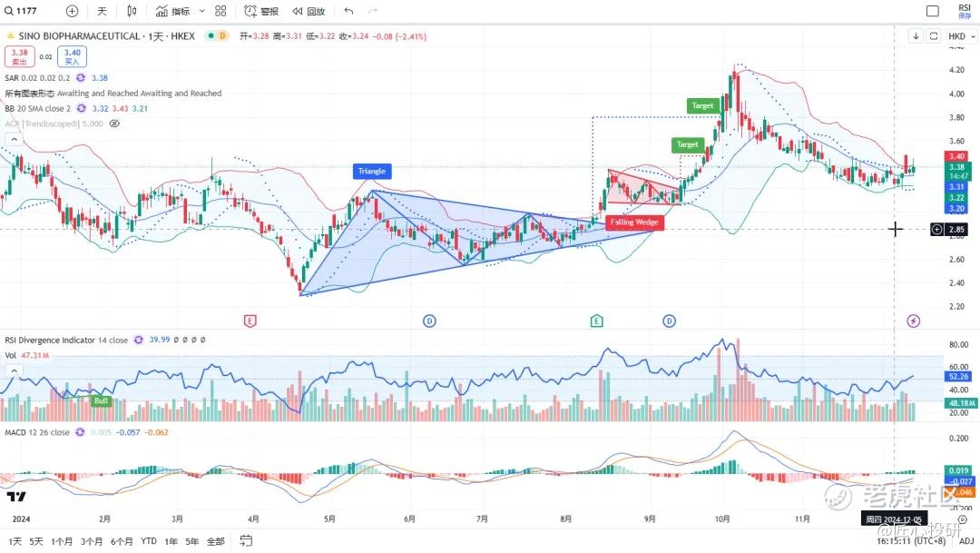Select the 1个月 date range
Viewport: 980px width, 553px height.
coord(62,541)
